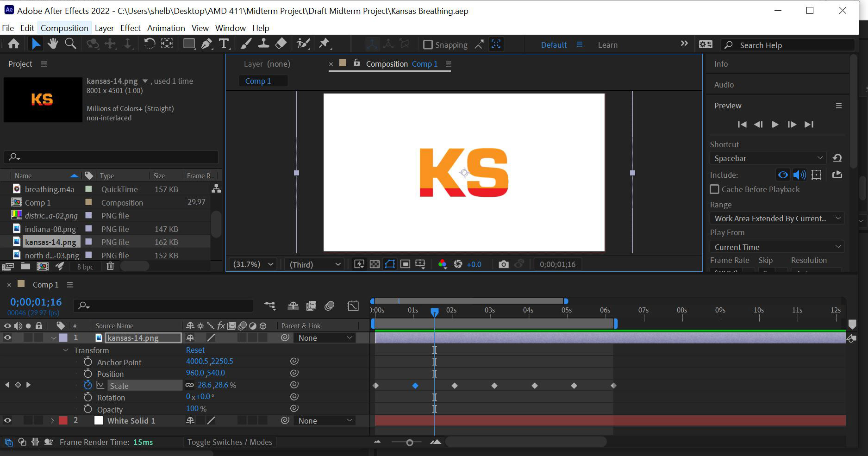Create a new folder in Project panel
Viewport: 868px width, 456px height.
pos(25,266)
